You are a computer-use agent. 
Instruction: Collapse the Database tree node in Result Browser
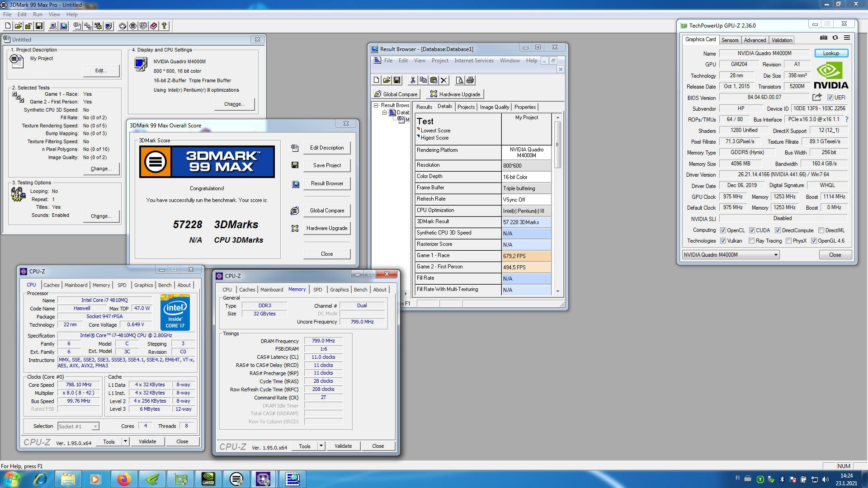[x=385, y=113]
